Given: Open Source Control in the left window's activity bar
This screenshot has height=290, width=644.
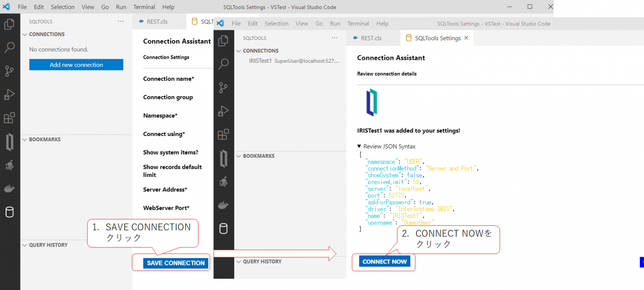Looking at the screenshot, I should pos(9,71).
